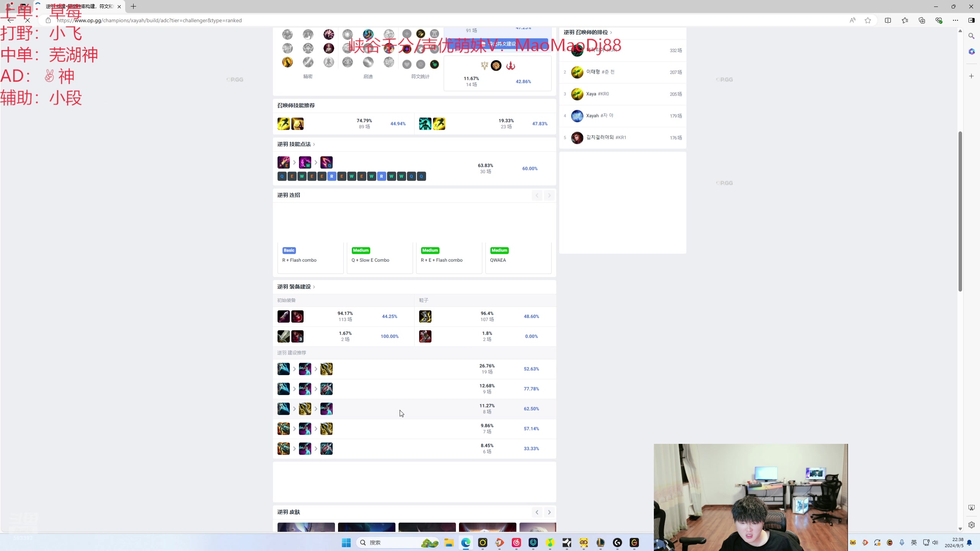Viewport: 980px width, 551px height.
Task: Scroll the champion skin thumbnails section
Action: point(550,512)
